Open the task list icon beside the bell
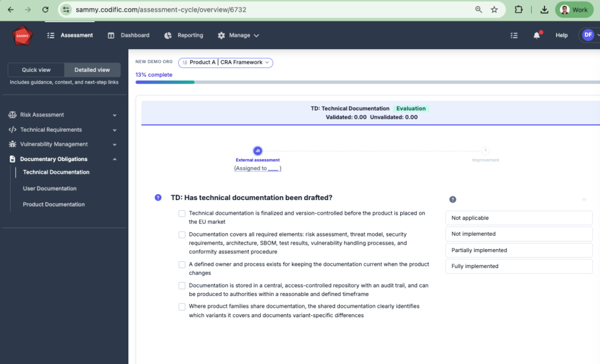Screen dimensions: 600x364 (x=514, y=35)
